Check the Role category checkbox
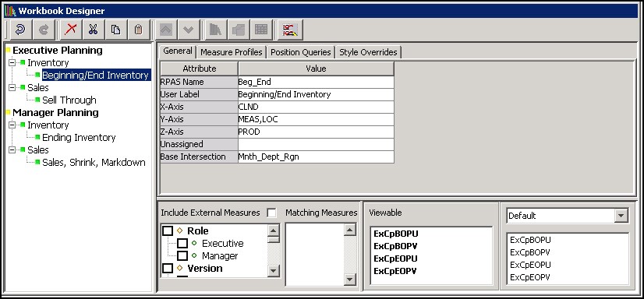 click(168, 231)
